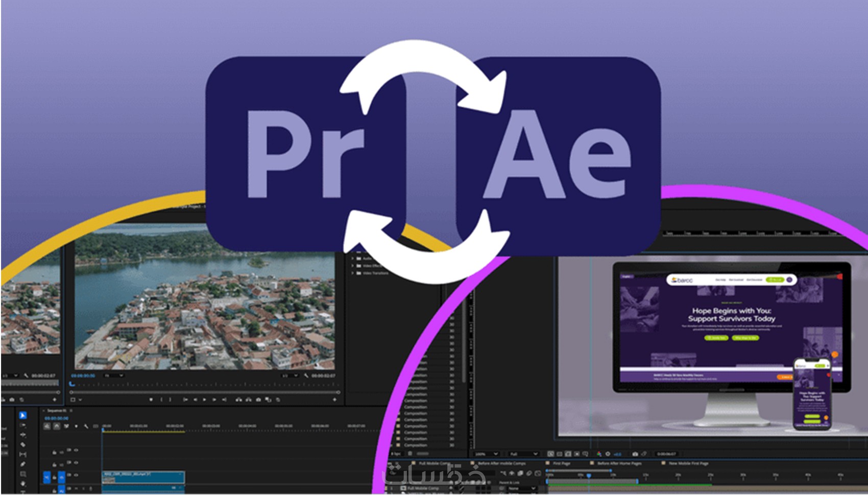Viewport: 868px width, 495px height.
Task: Add a marker in the Program monitor
Action: point(151,400)
